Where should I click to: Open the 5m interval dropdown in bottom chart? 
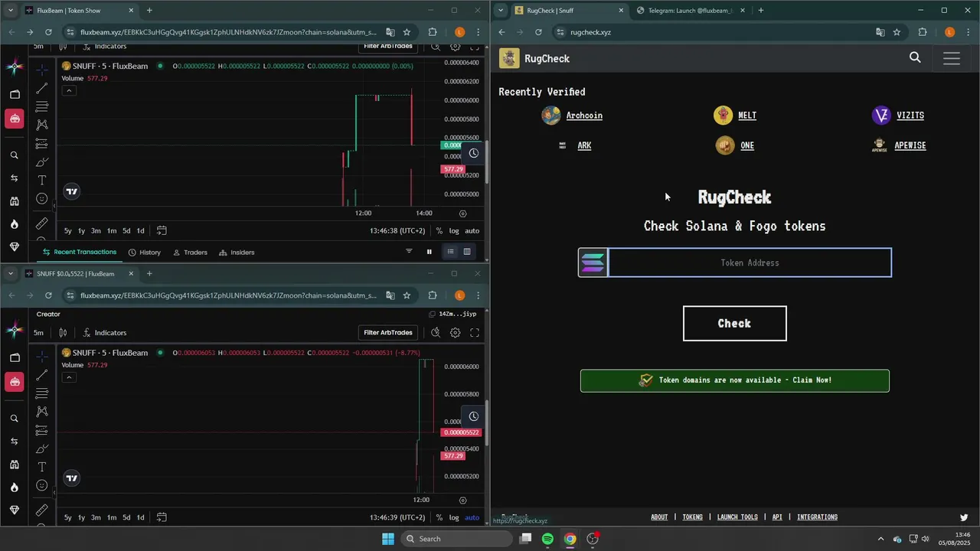[38, 332]
